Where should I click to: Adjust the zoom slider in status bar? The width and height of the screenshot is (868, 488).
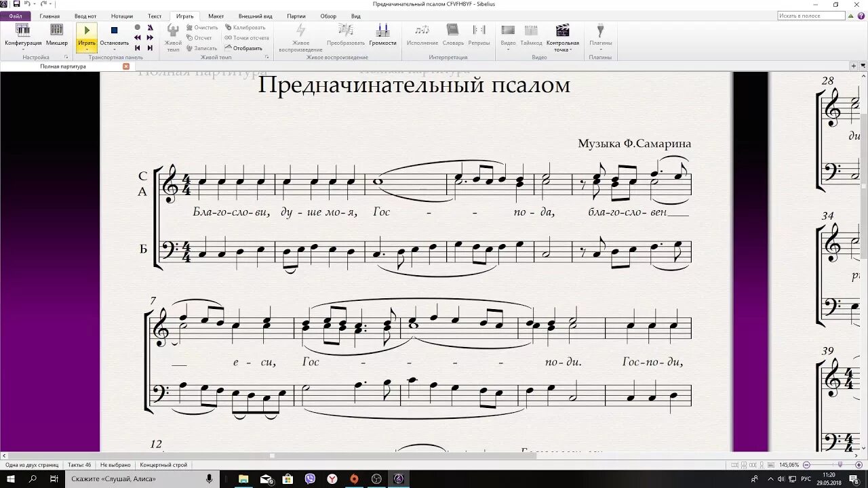840,465
